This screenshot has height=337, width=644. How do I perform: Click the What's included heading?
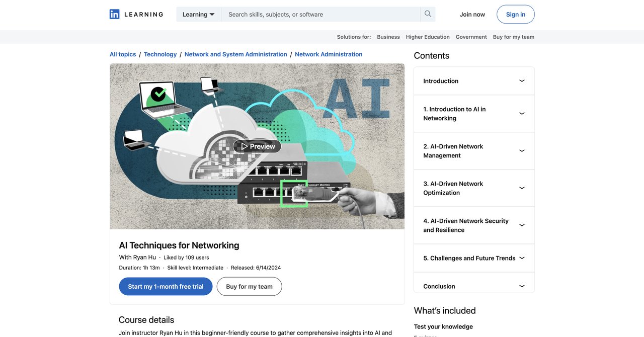click(x=445, y=311)
